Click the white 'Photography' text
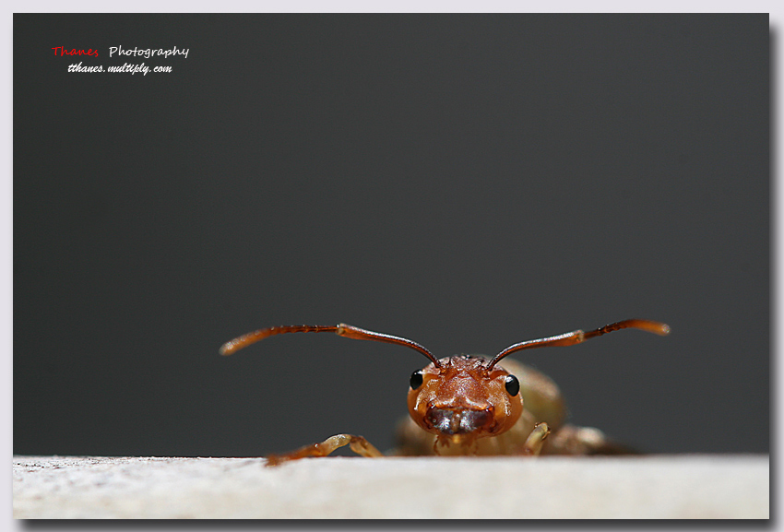 click(x=149, y=52)
